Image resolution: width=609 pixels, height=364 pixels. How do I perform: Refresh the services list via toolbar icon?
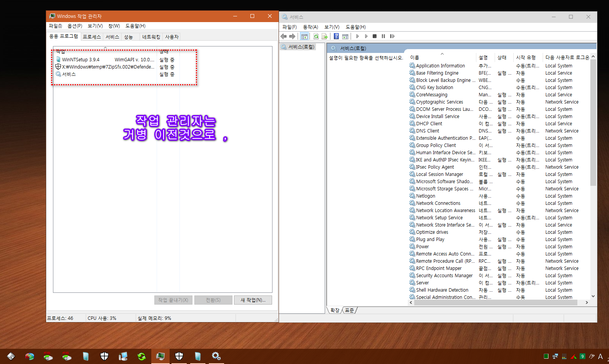316,36
